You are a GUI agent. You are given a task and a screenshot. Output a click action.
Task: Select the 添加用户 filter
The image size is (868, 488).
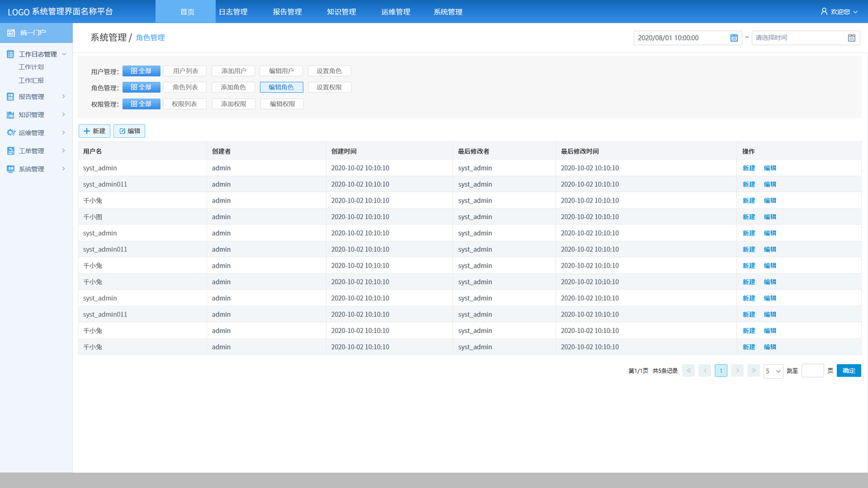[233, 71]
